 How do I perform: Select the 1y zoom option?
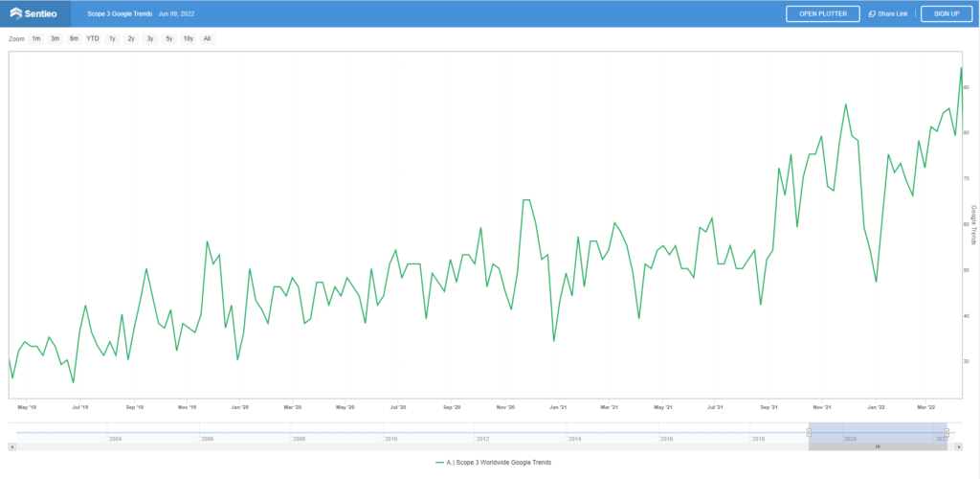pos(112,38)
